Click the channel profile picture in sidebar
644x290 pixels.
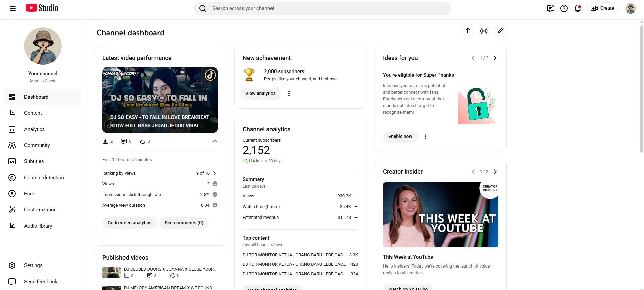tap(43, 46)
